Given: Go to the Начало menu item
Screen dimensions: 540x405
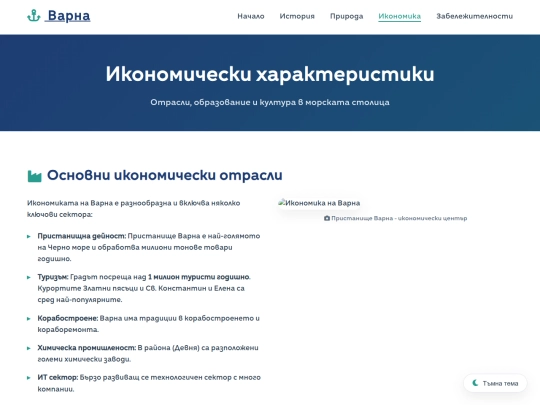Looking at the screenshot, I should pyautogui.click(x=251, y=16).
